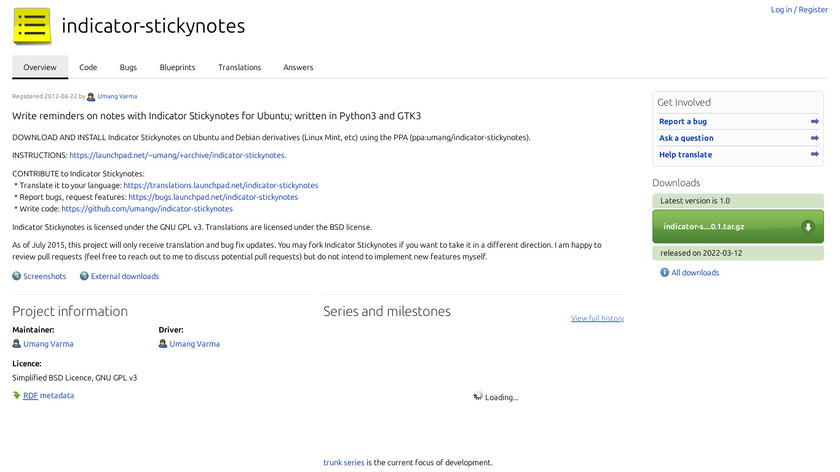Click the globe icon beside External downloads
Screen dimensions: 840x472
click(x=85, y=276)
